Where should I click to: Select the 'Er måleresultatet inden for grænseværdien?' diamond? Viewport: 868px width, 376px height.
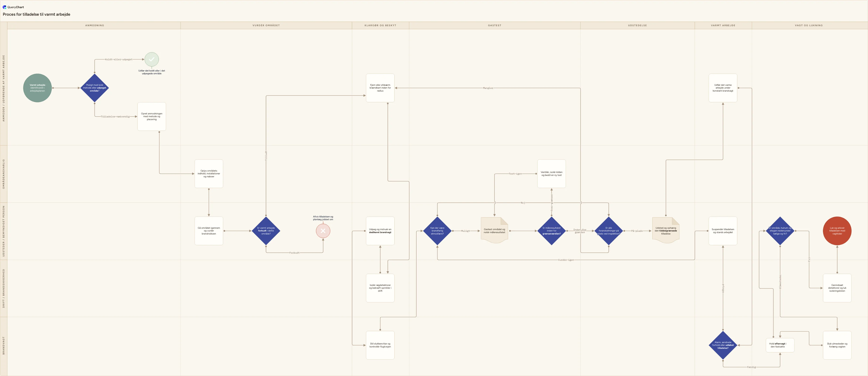pyautogui.click(x=552, y=231)
